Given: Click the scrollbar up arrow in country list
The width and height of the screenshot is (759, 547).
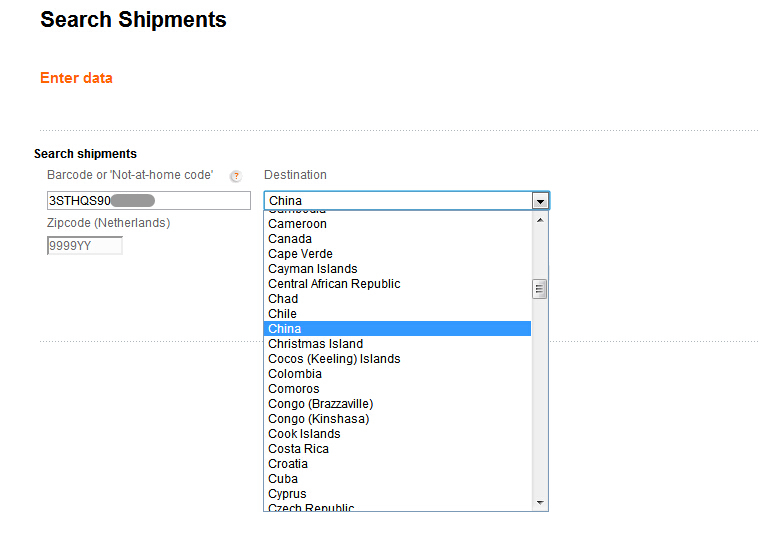Looking at the screenshot, I should click(x=540, y=220).
